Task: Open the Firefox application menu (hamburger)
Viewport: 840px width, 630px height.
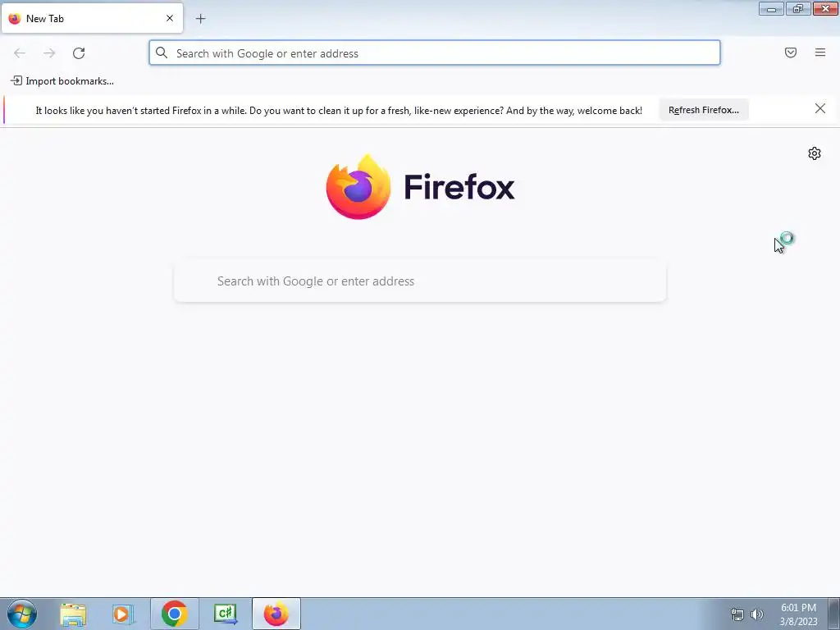Action: click(x=820, y=52)
